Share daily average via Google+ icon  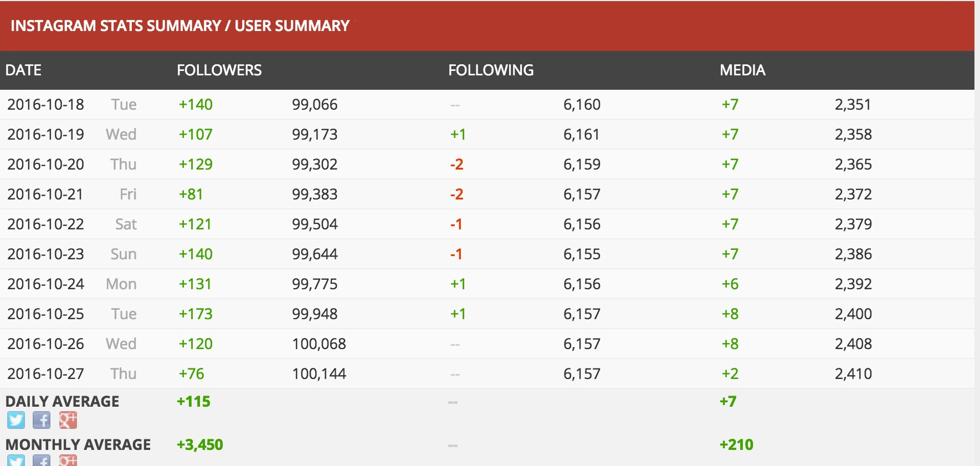[68, 420]
